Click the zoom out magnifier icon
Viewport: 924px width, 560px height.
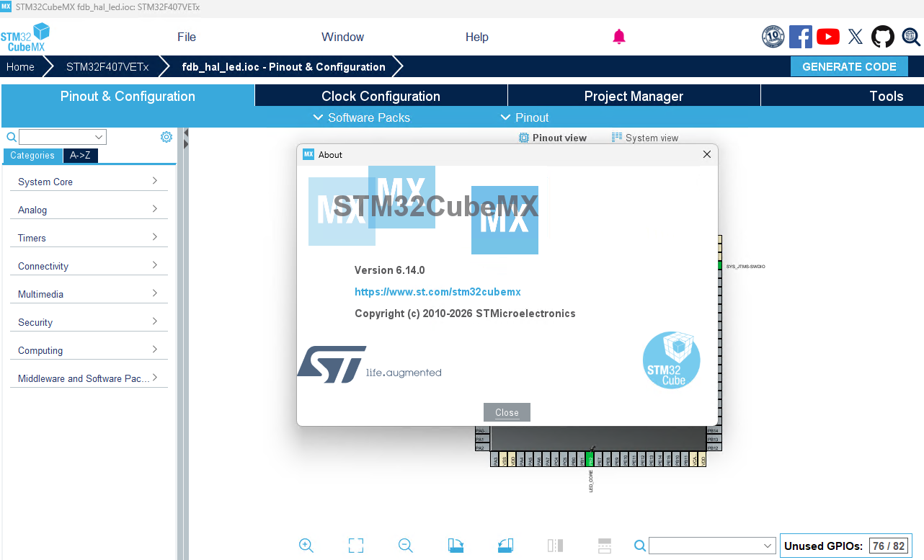coord(406,546)
